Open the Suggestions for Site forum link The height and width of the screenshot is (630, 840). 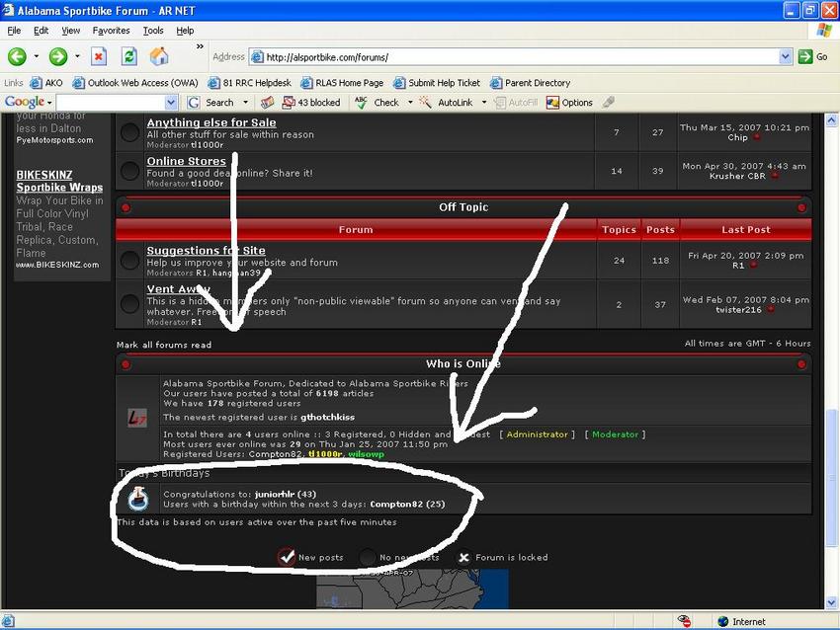(x=206, y=251)
